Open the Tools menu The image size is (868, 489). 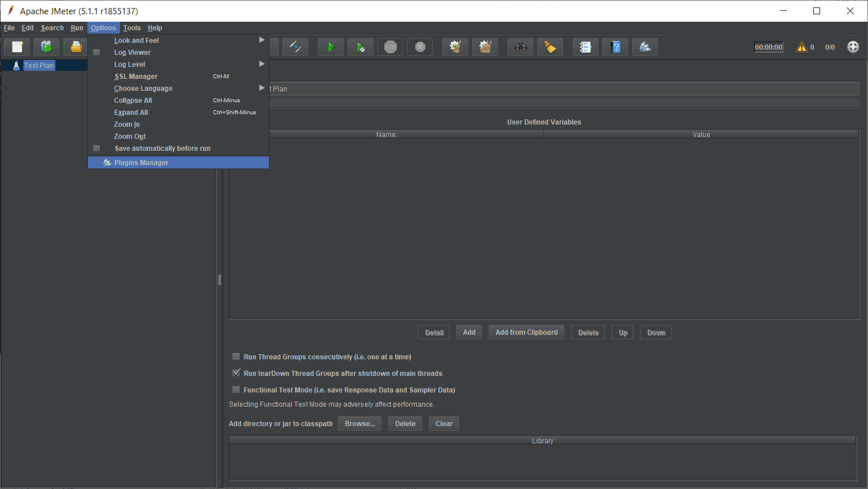132,28
